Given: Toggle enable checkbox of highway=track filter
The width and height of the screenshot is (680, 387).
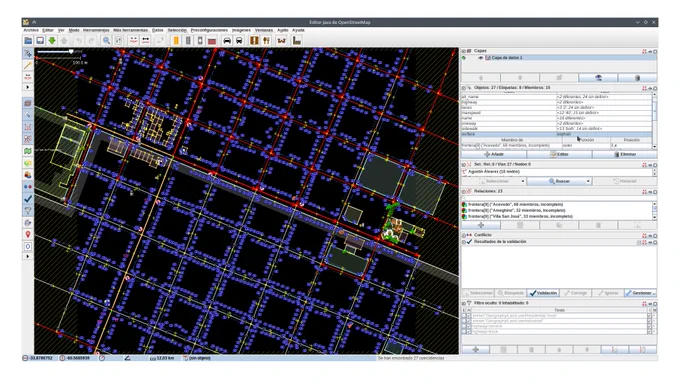Looking at the screenshot, I should tap(464, 331).
